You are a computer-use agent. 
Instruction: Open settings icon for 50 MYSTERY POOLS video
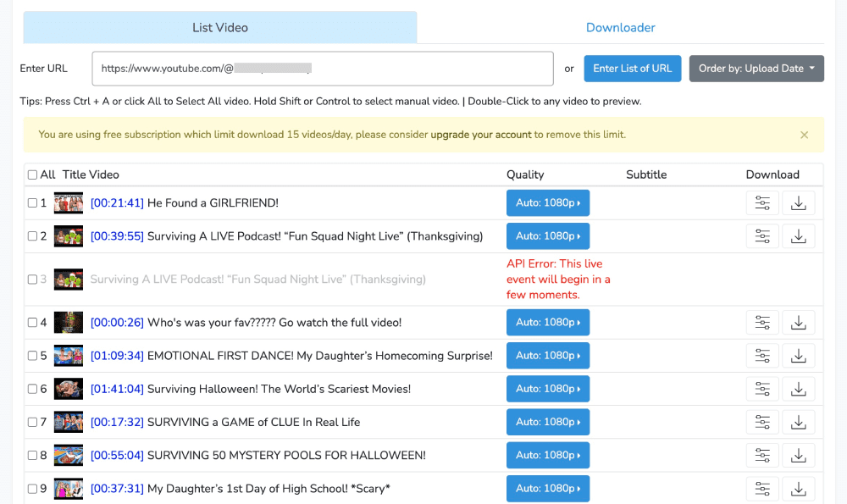(x=762, y=456)
